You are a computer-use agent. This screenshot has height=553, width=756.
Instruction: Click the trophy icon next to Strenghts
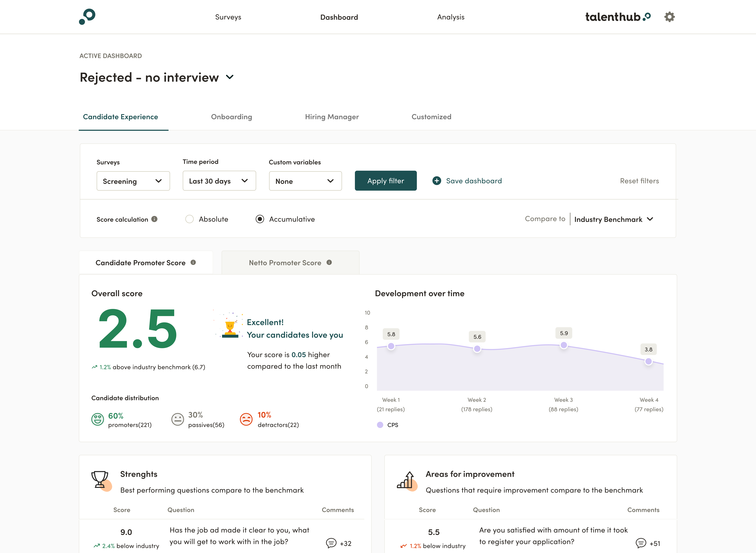pos(100,480)
